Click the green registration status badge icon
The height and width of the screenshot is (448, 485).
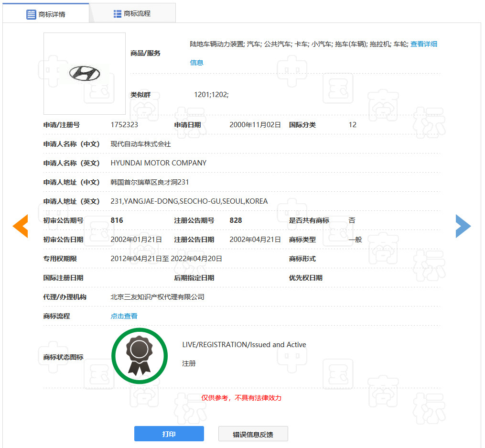coord(140,356)
